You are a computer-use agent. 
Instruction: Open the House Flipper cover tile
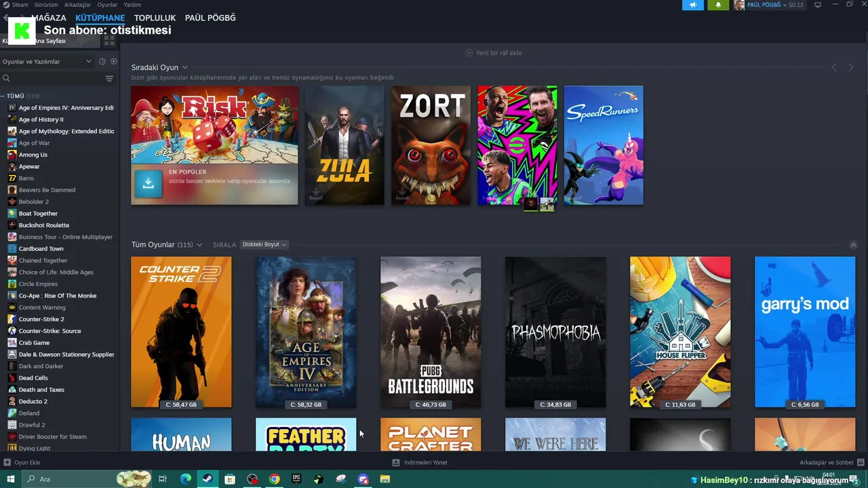[680, 332]
